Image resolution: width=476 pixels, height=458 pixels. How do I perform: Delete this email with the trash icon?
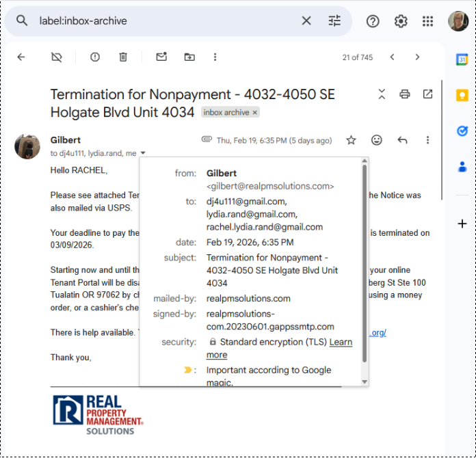[x=123, y=57]
